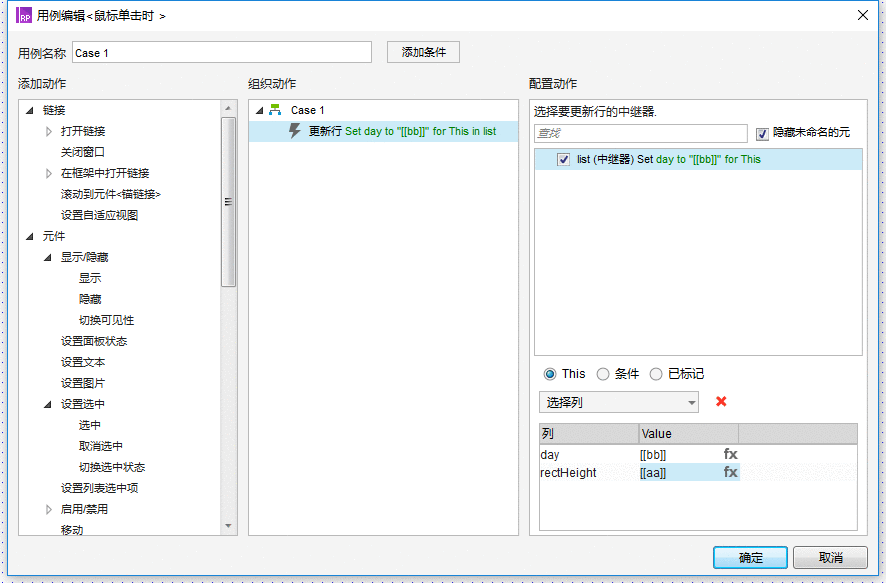Open fx editor for day value
The image size is (886, 583).
pos(731,454)
